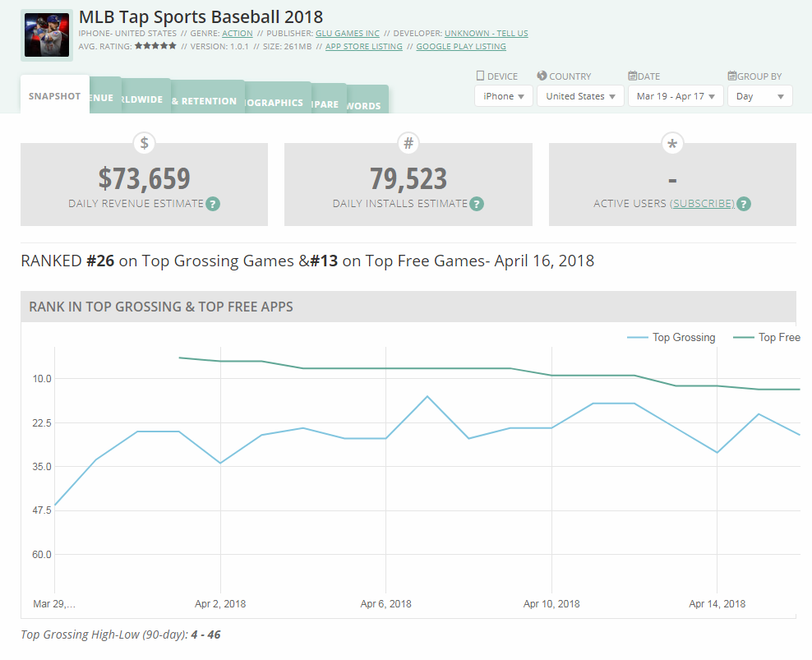The image size is (812, 660).
Task: Click the asterisk icon above active users card
Action: coord(672,144)
